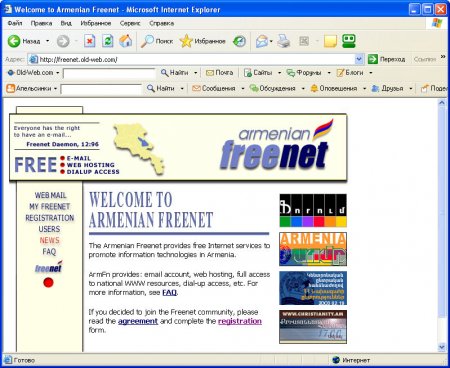Expand the Old-Web.com toolbar dropdown
450x368 pixels.
58,73
